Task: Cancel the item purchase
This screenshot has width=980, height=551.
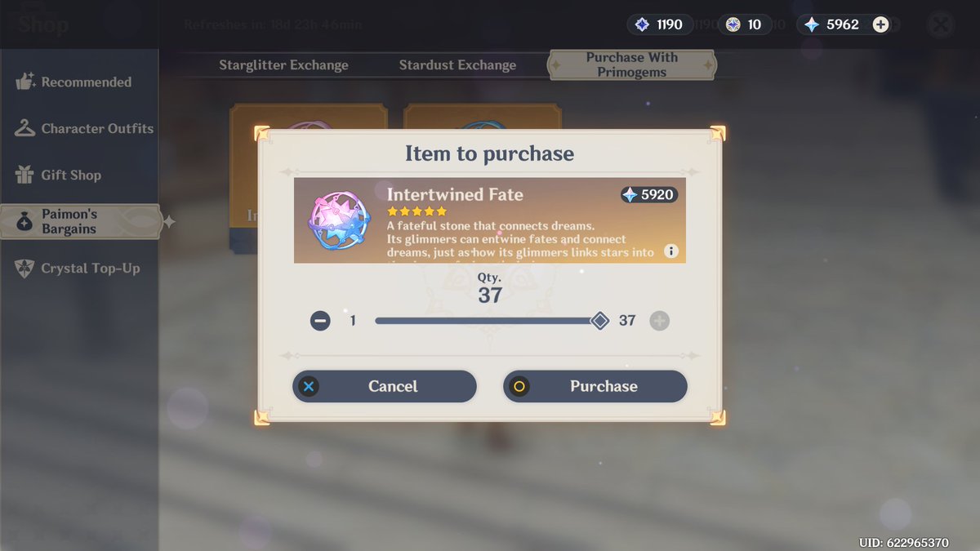Action: click(385, 386)
